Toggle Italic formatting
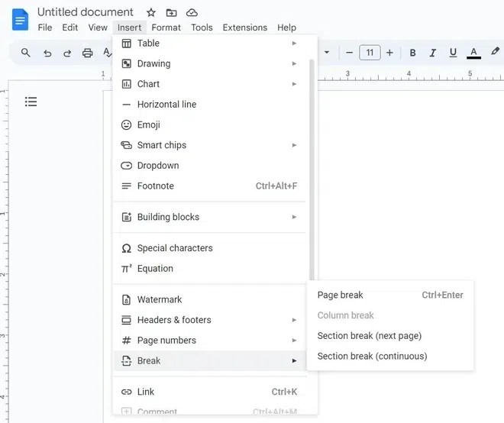 (x=433, y=53)
